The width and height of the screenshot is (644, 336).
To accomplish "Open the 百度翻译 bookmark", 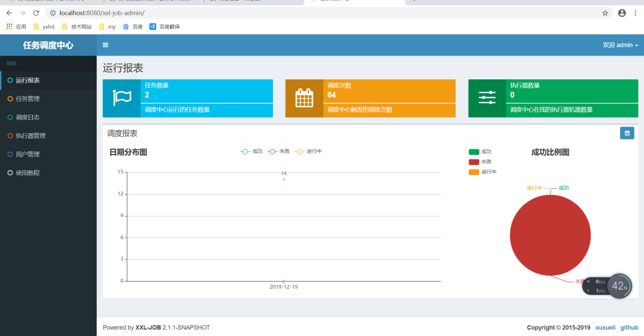I will click(165, 27).
